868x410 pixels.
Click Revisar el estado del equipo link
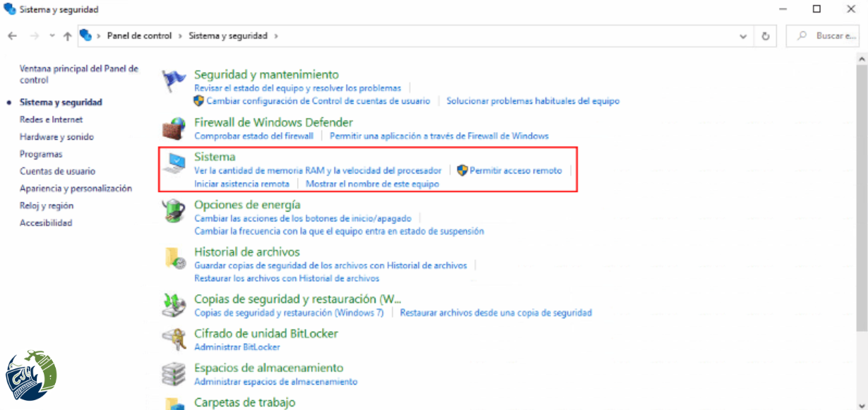[297, 88]
